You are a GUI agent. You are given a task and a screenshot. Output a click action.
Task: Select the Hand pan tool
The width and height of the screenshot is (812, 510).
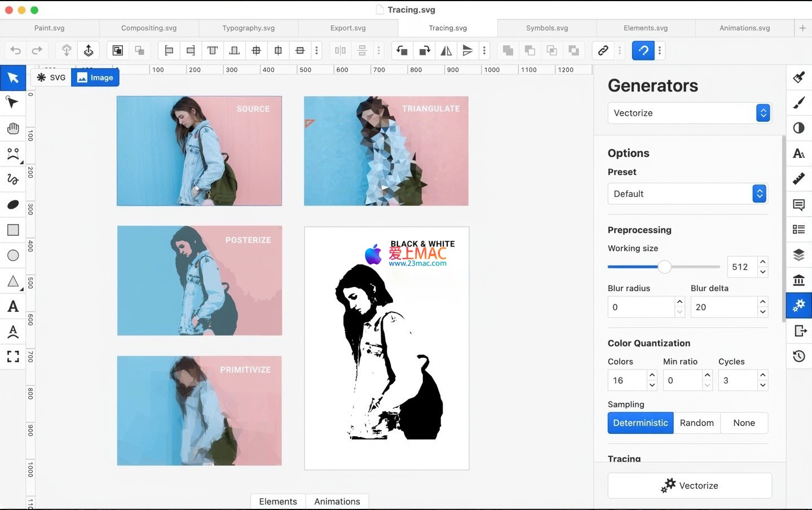pos(13,129)
